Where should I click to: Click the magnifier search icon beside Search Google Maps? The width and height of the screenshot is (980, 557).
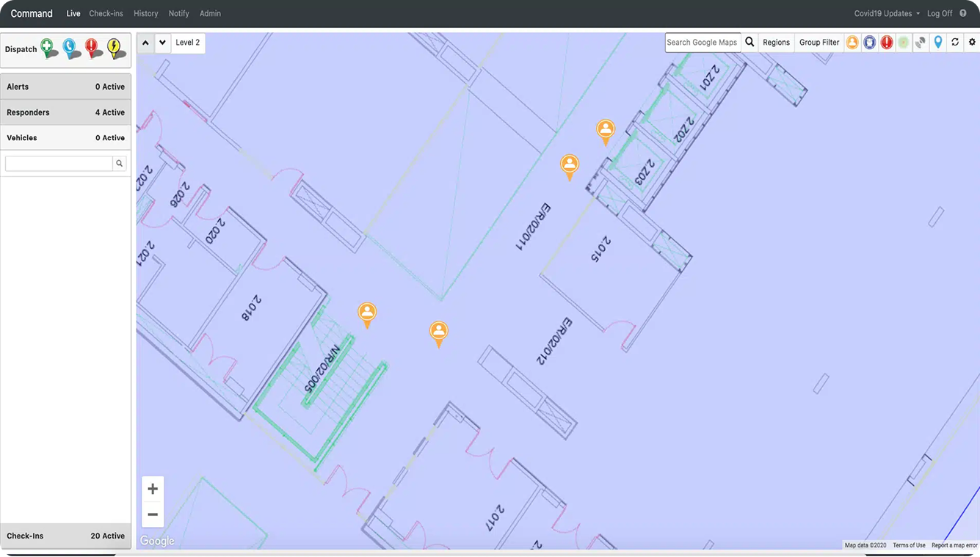[749, 43]
